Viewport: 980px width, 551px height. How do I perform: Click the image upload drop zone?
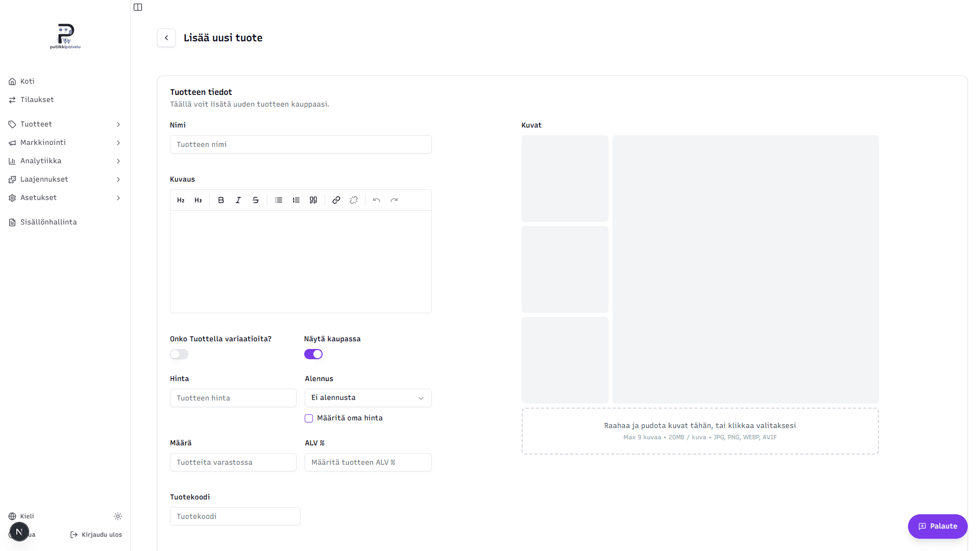(x=700, y=431)
